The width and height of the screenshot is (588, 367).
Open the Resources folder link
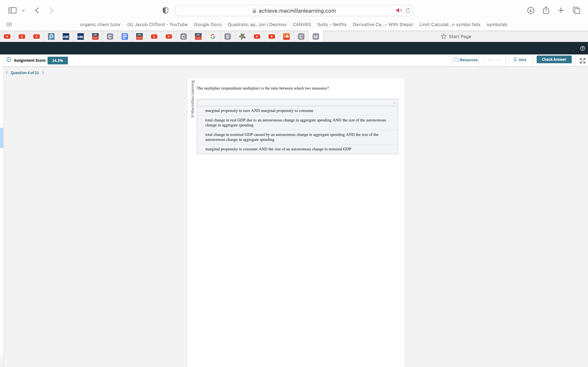coord(465,60)
